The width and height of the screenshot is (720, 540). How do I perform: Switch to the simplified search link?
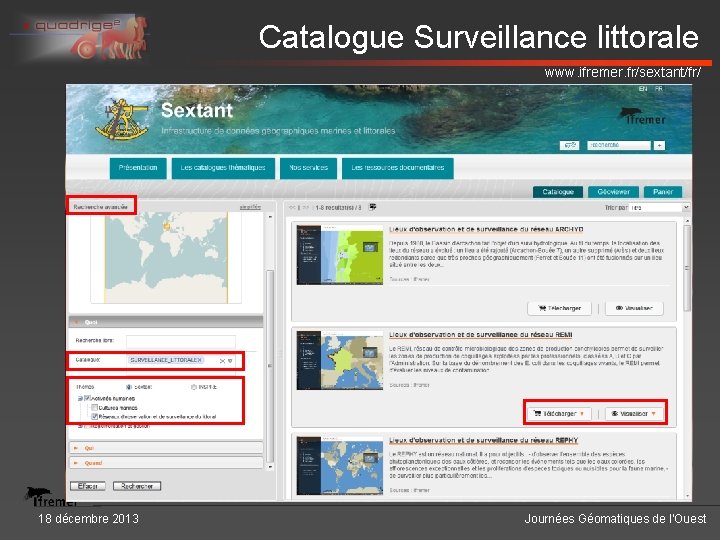coord(250,207)
